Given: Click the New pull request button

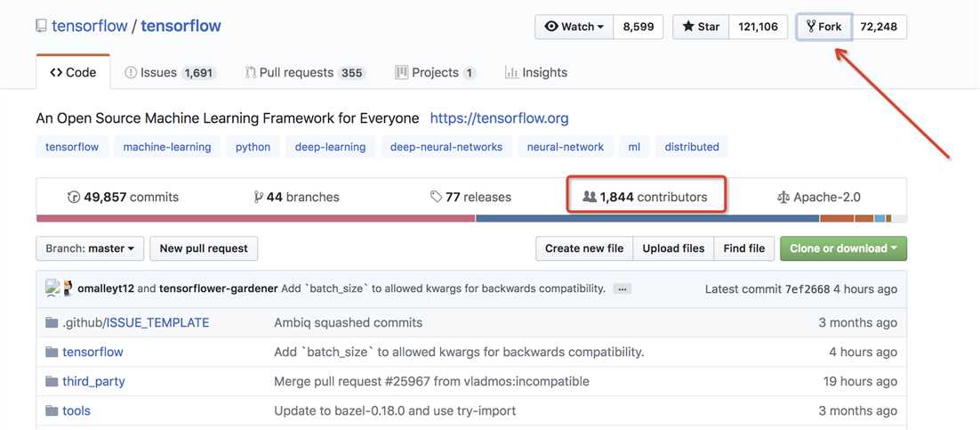Looking at the screenshot, I should click(204, 248).
